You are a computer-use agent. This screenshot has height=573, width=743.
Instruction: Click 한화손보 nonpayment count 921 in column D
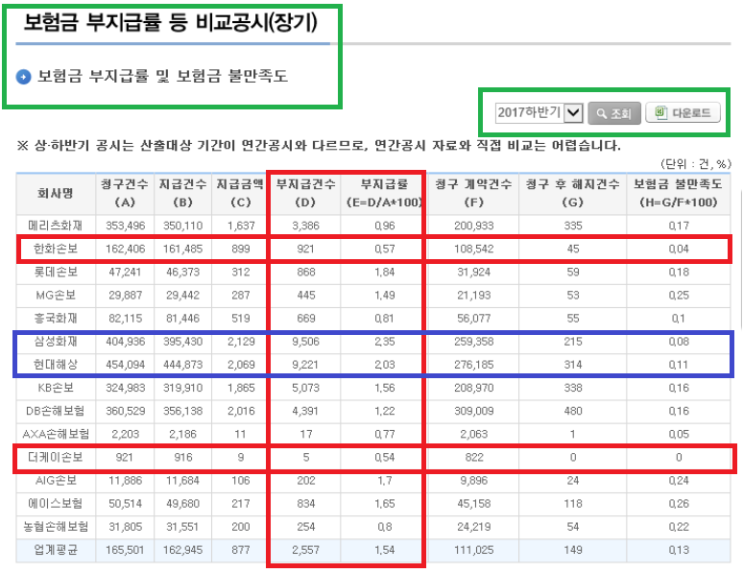[306, 249]
